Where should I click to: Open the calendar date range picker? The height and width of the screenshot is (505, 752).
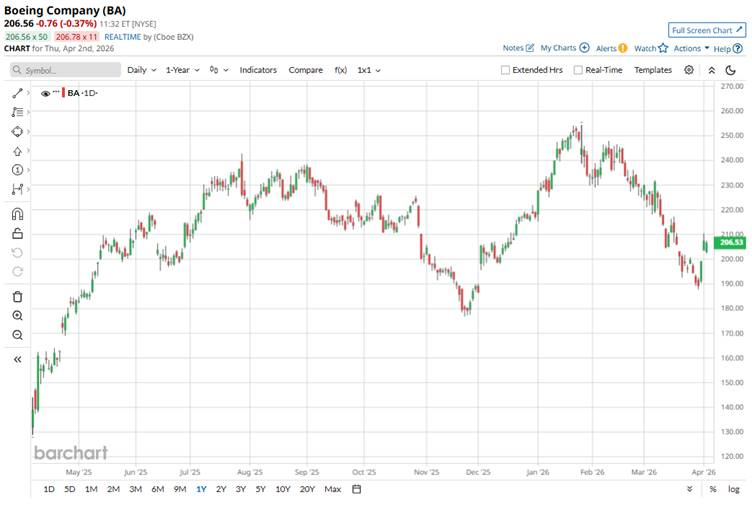click(356, 489)
